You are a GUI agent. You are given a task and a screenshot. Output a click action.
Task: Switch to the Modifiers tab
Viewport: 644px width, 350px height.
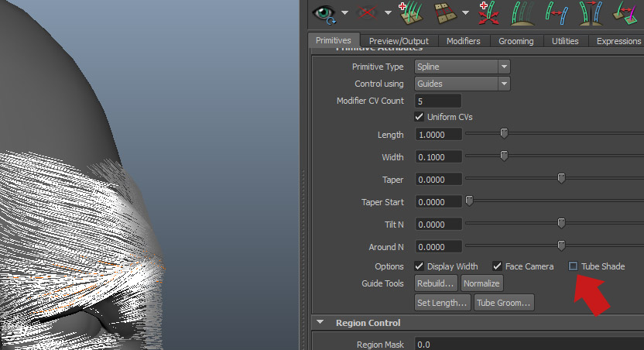[463, 41]
